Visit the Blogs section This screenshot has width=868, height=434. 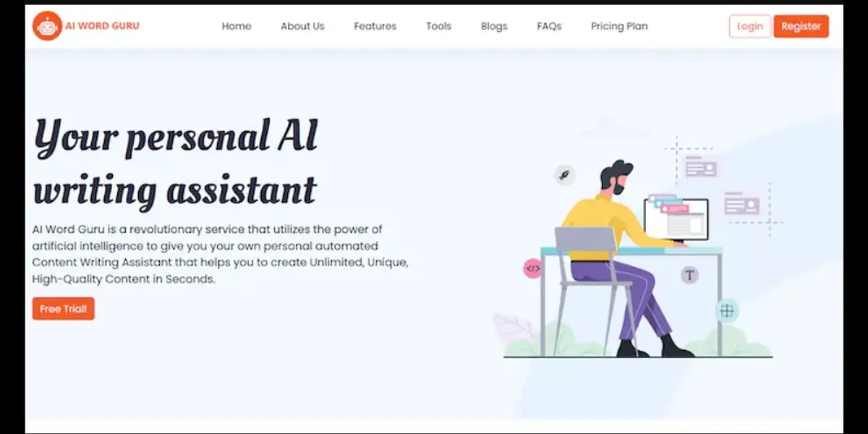[494, 26]
